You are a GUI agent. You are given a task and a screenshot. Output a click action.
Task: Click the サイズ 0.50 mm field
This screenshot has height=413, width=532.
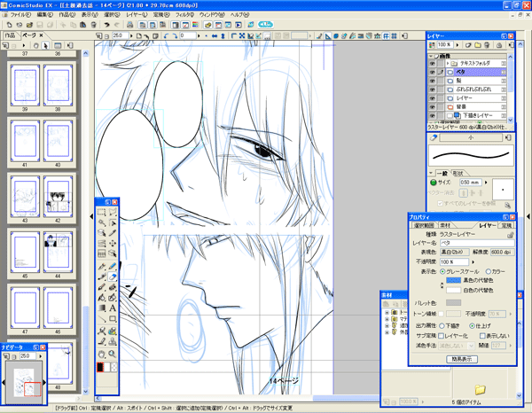pos(470,183)
